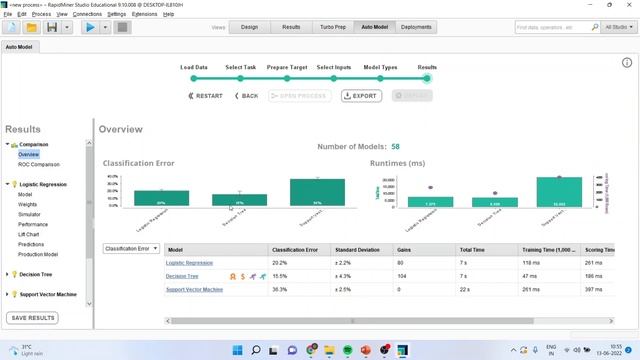Open the save options dropdown arrow
The width and height of the screenshot is (640, 360).
tap(67, 27)
